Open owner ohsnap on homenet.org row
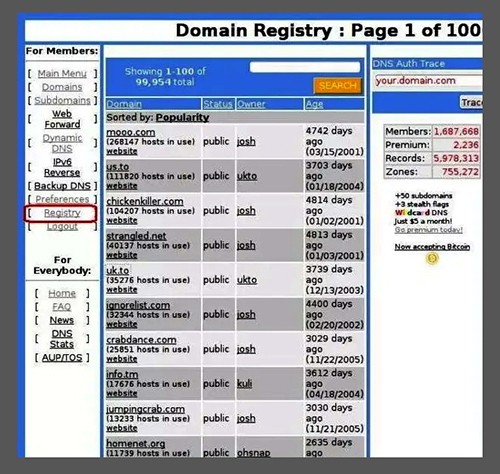Screen dimensions: 500x474 [x=254, y=453]
